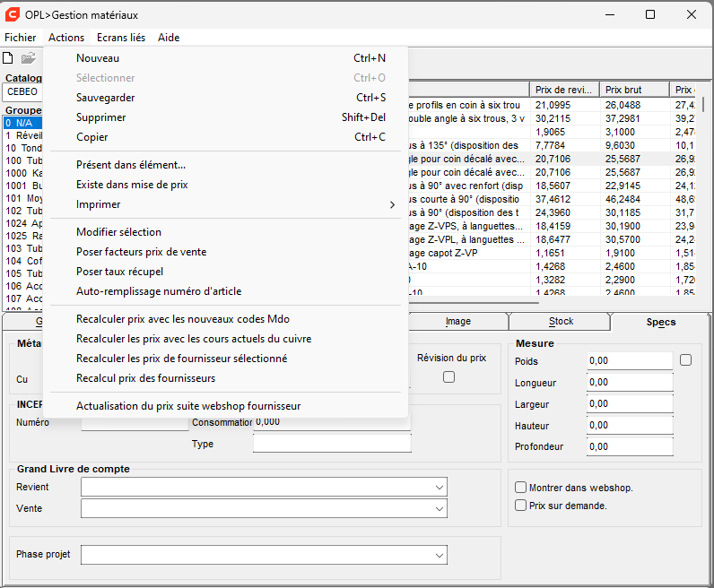
Task: Close the Actions menu via its title
Action: (x=66, y=38)
